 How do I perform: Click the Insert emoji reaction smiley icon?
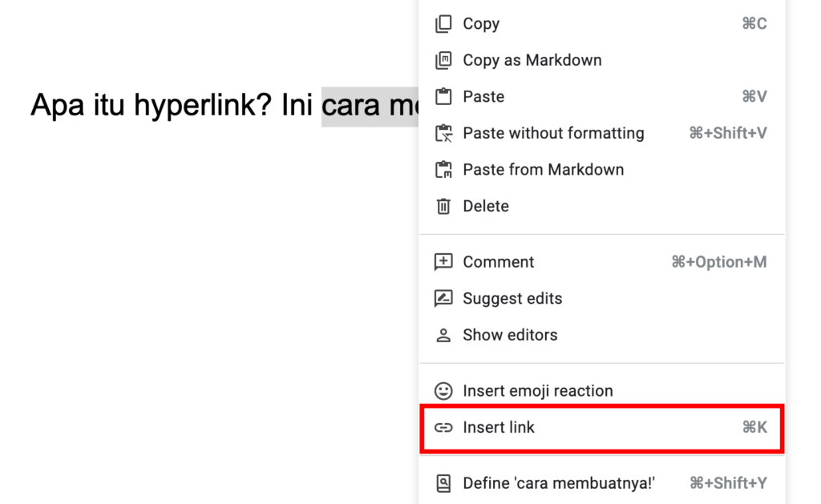point(443,390)
